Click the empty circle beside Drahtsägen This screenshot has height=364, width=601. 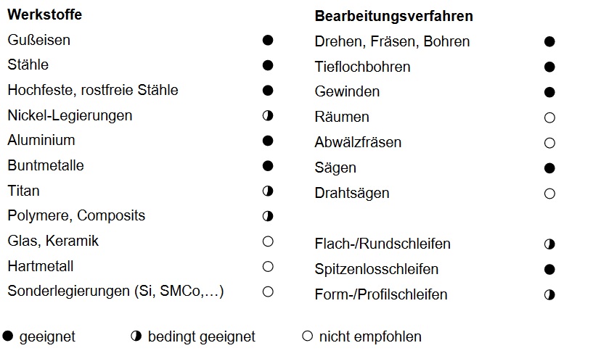point(549,194)
